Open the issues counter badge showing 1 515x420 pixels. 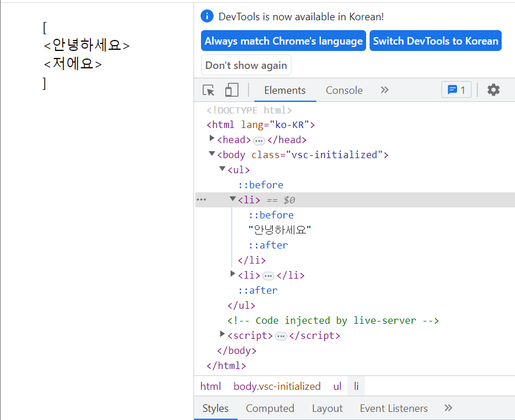(x=456, y=90)
